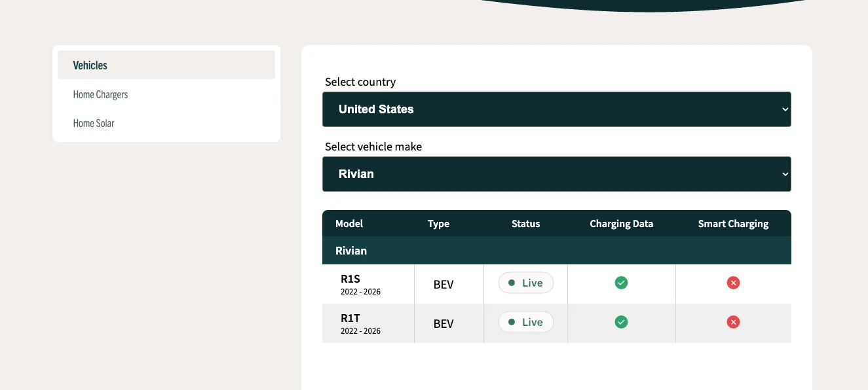
Task: Click the Live status badge for R1T
Action: pos(526,322)
